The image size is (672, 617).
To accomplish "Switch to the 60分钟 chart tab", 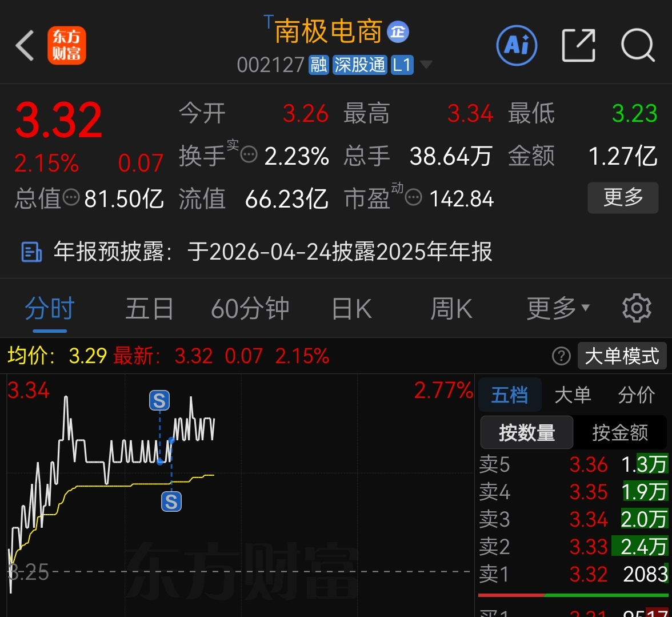I will point(250,309).
